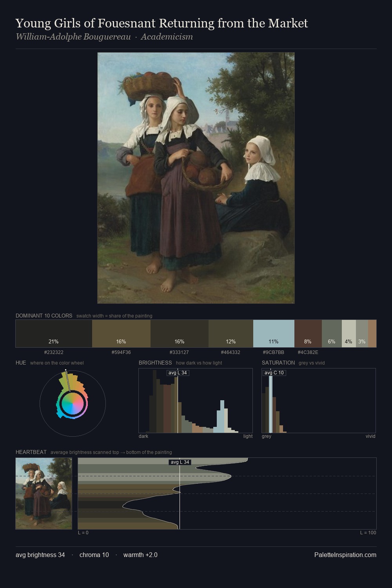Click the 'light' axis label under Brightness
This screenshot has width=392, height=588.
(248, 436)
